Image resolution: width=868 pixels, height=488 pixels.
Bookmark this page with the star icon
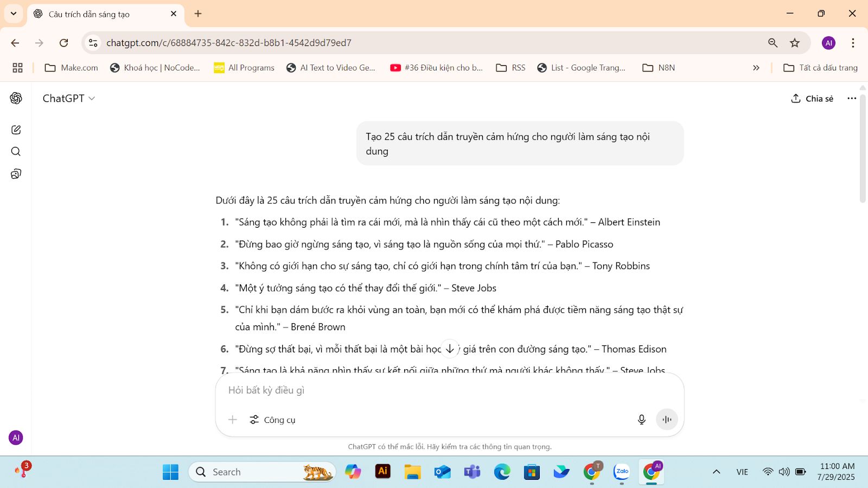pyautogui.click(x=795, y=43)
